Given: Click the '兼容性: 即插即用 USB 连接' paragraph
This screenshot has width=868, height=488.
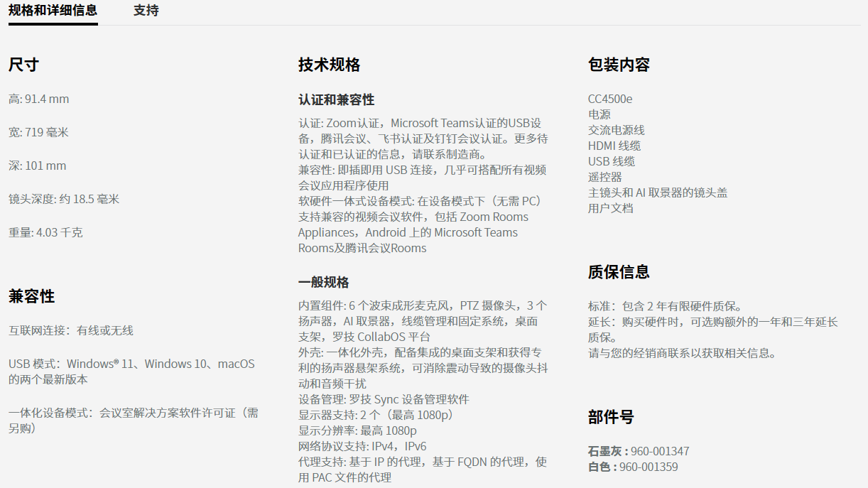Looking at the screenshot, I should tap(423, 178).
